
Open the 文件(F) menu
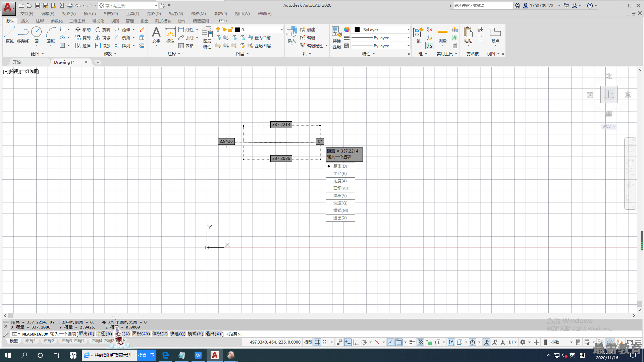(x=27, y=14)
